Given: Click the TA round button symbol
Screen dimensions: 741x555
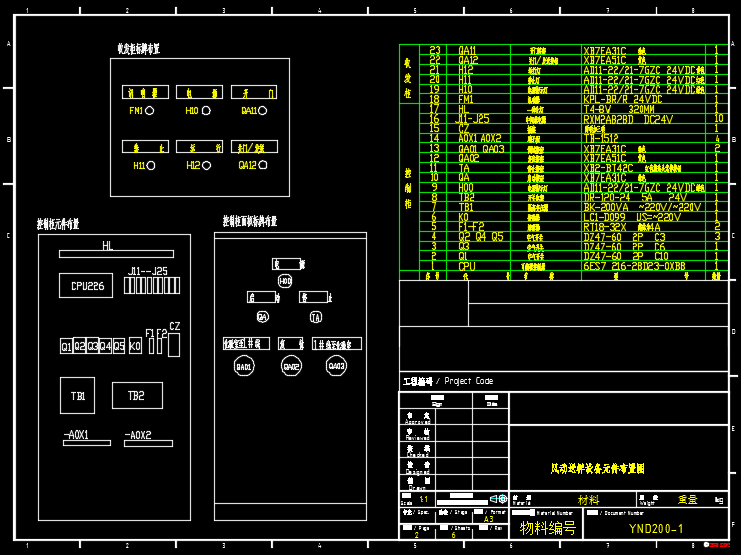Looking at the screenshot, I should pyautogui.click(x=316, y=317).
